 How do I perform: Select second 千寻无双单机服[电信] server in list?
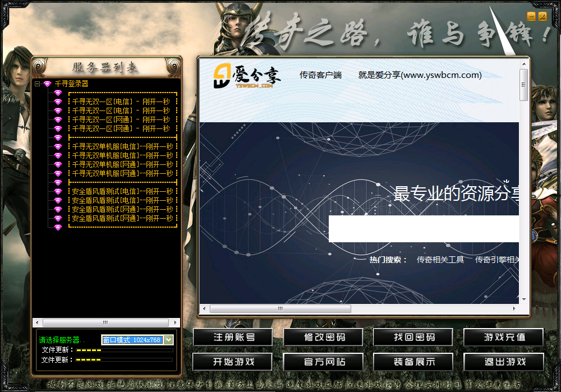(122, 156)
